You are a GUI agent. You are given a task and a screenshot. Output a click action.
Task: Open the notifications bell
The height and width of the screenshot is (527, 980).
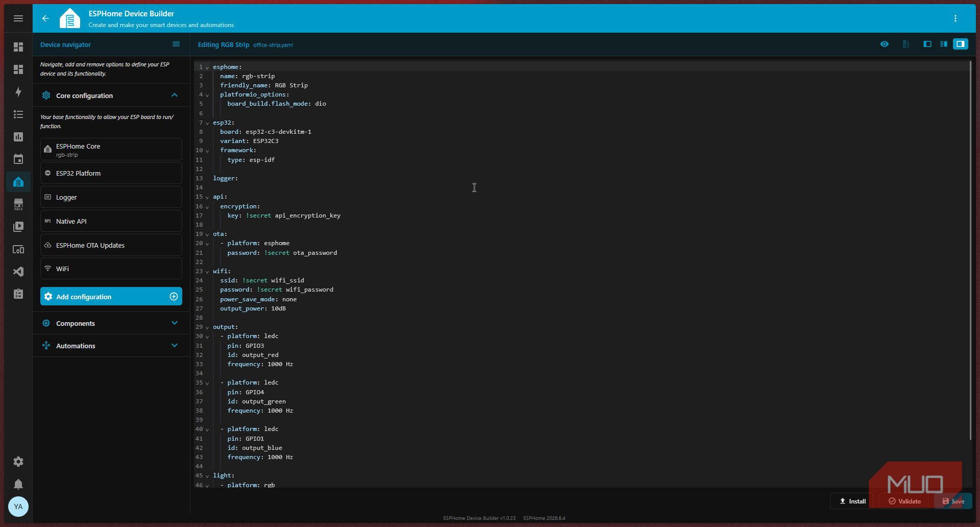point(18,484)
